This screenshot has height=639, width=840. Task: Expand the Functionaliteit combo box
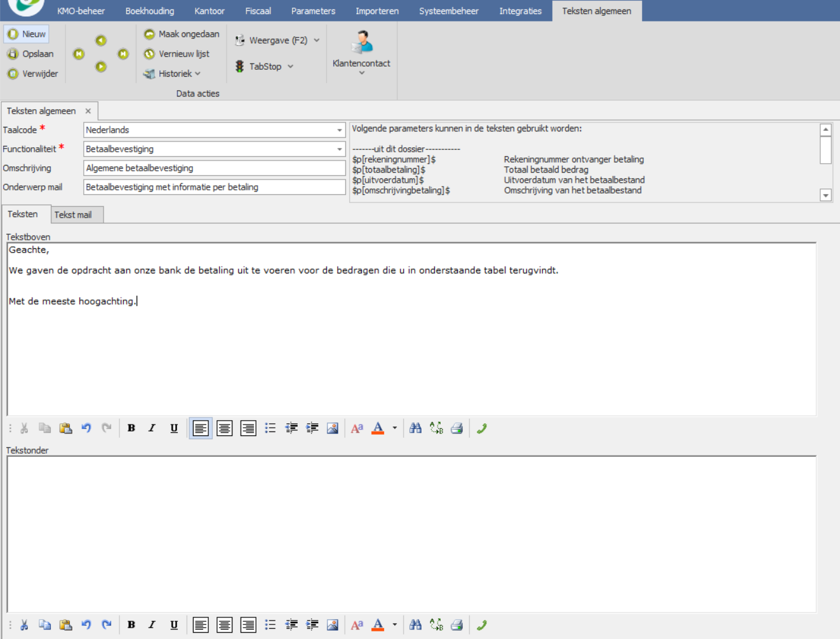tap(339, 149)
